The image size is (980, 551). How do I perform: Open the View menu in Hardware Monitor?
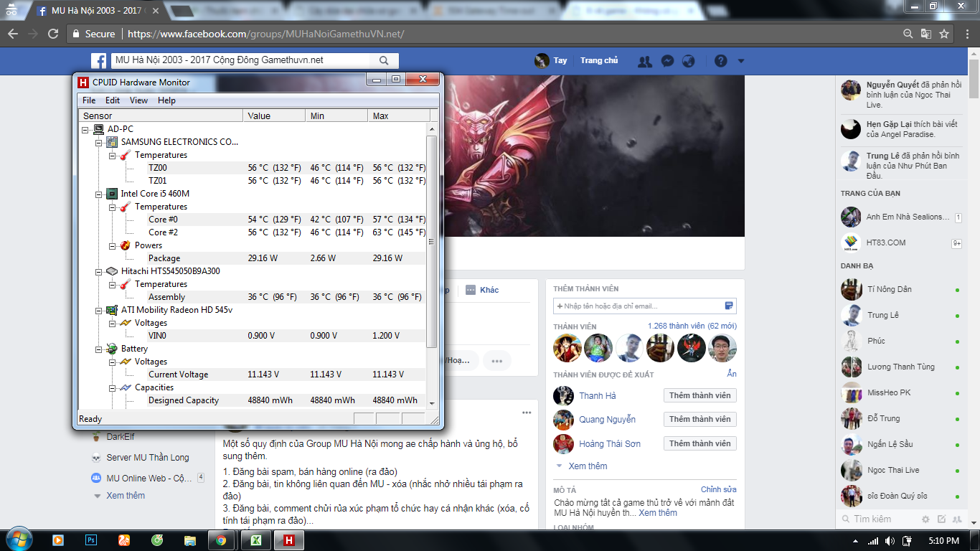pos(138,100)
